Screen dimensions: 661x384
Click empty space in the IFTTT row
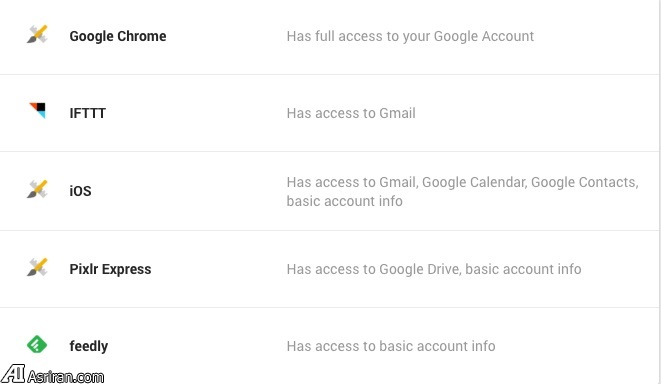pyautogui.click(x=535, y=113)
